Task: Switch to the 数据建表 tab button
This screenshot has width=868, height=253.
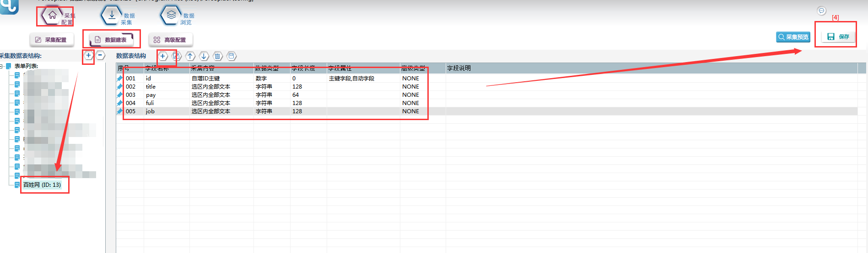Action: [111, 40]
